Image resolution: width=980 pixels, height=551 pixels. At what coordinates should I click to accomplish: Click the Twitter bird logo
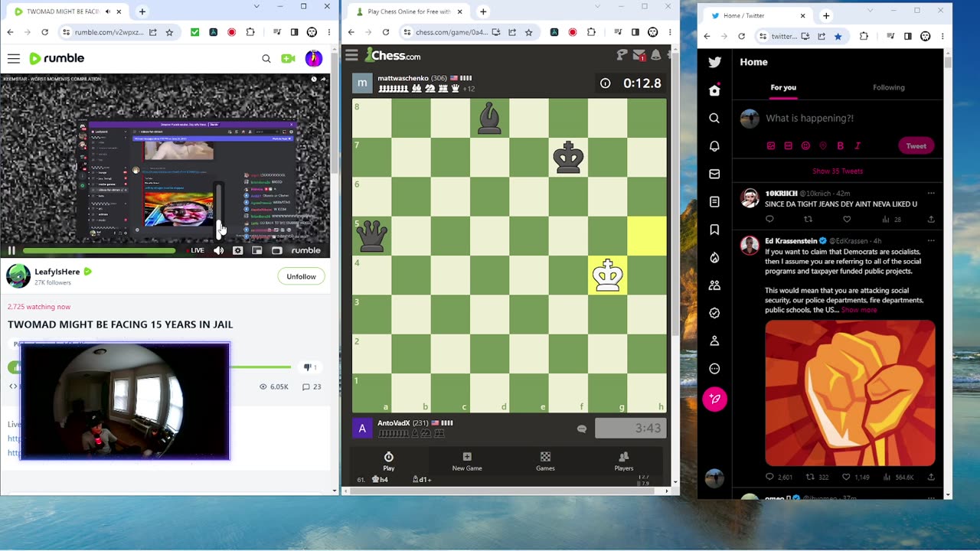coord(714,63)
